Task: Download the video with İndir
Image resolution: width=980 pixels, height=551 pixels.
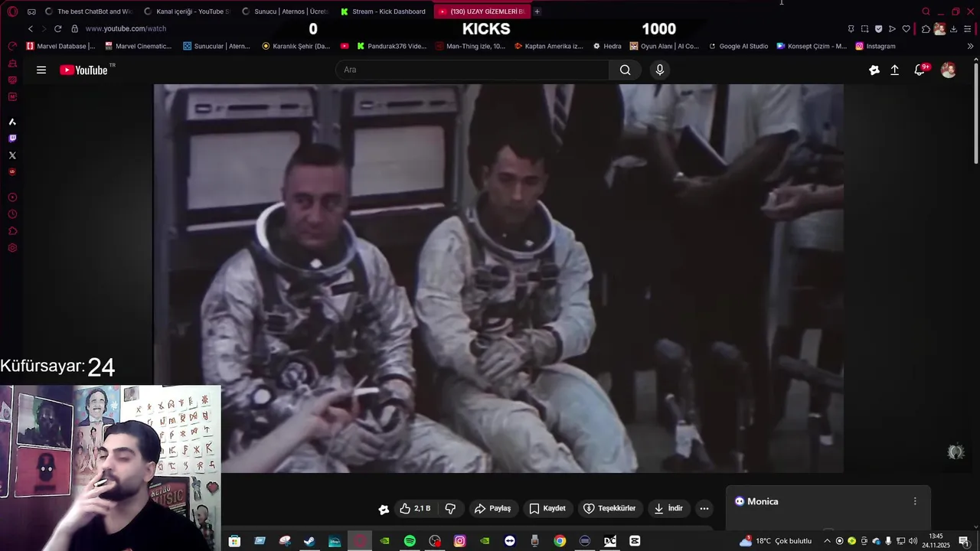Action: (668, 508)
